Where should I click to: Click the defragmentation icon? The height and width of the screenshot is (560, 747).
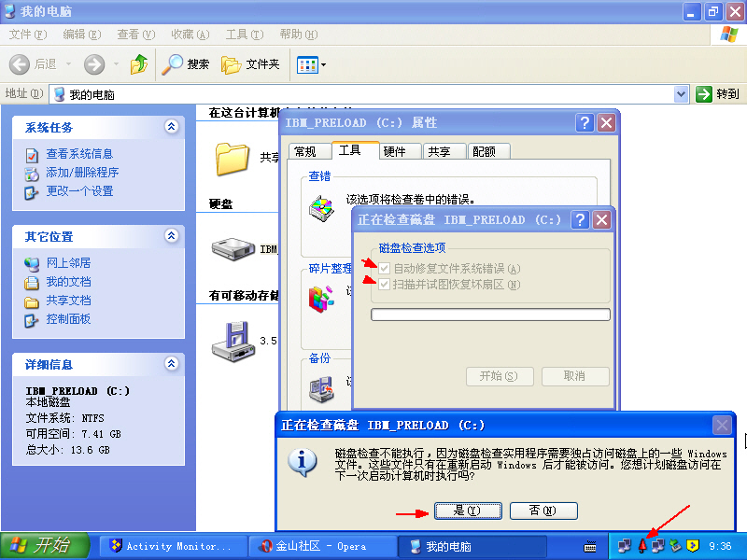(x=321, y=299)
